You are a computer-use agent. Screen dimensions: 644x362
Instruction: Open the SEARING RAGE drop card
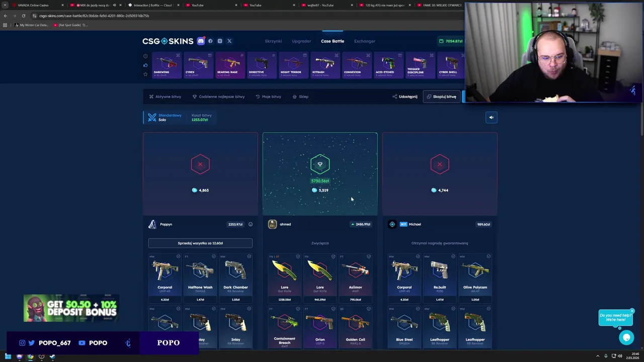tap(230, 65)
